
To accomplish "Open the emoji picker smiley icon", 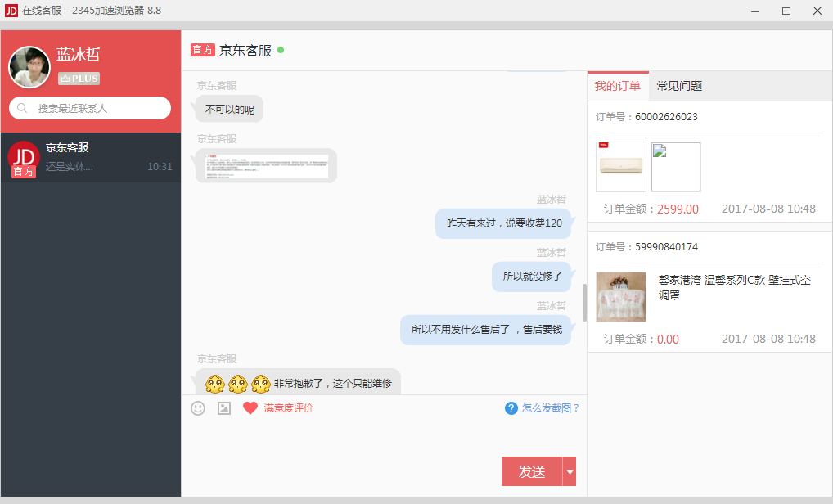I will [x=198, y=408].
